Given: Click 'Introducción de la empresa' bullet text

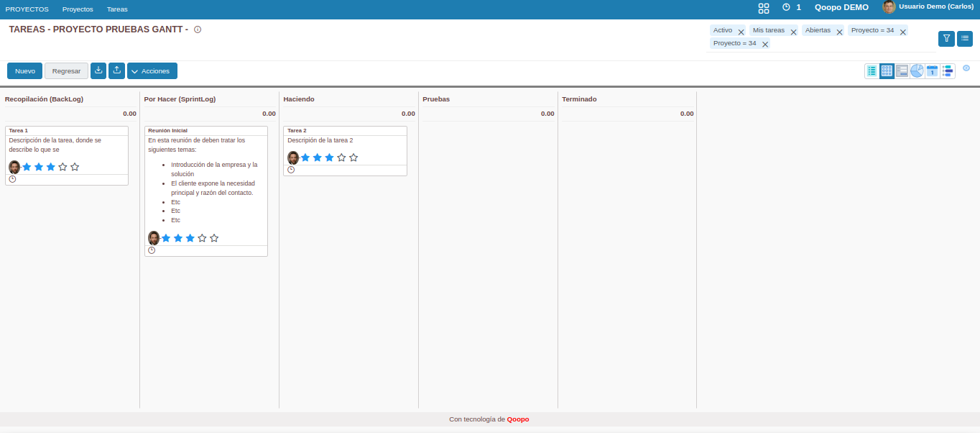Looking at the screenshot, I should (214, 169).
